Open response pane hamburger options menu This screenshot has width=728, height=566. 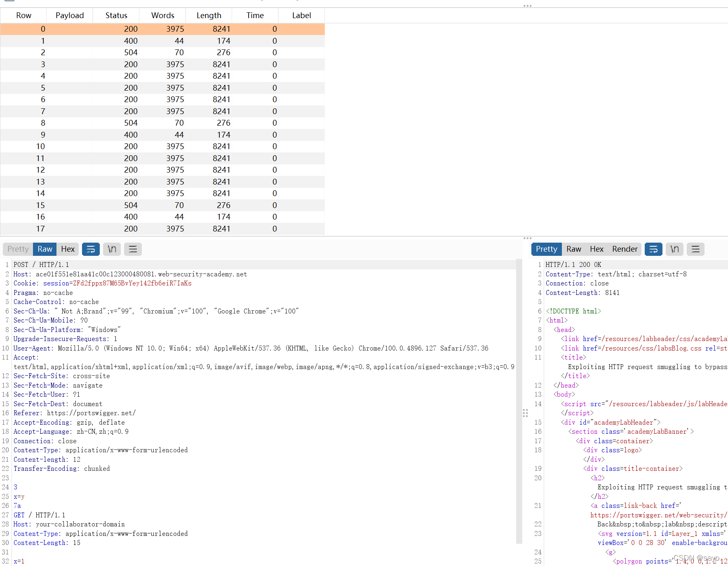point(695,249)
